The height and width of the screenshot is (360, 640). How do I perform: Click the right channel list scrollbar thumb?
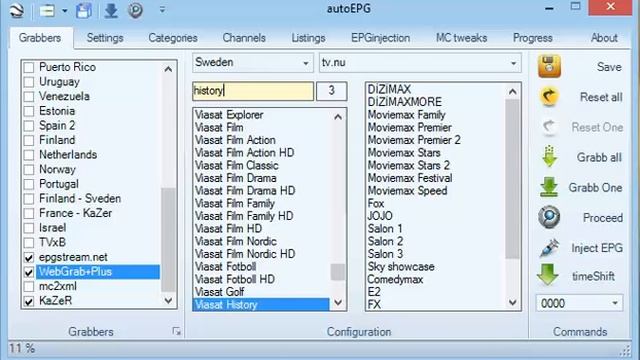point(512,179)
